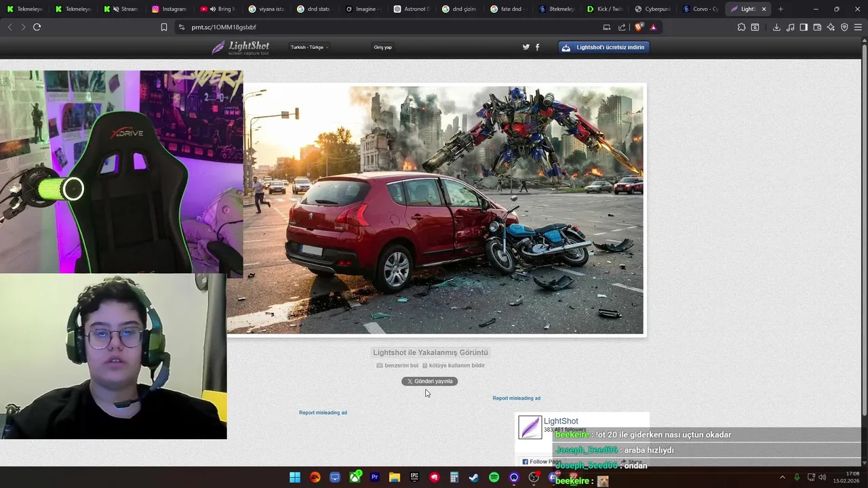Go back with the browser back arrow
Image resolution: width=868 pixels, height=488 pixels.
[9, 27]
